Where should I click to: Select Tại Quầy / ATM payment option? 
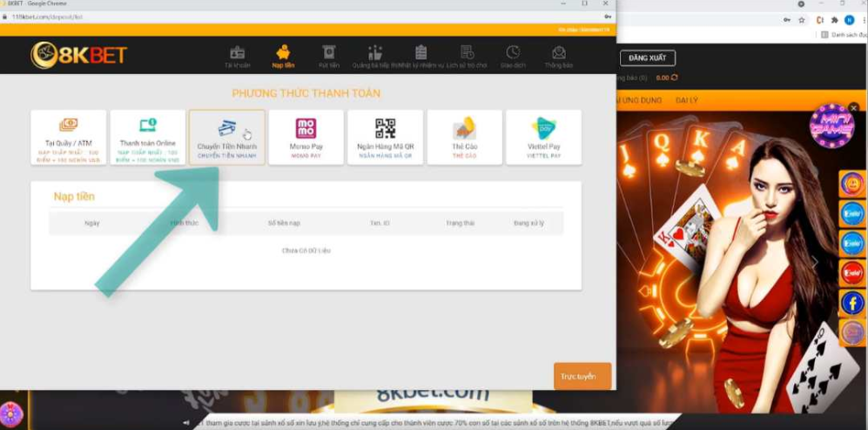pos(68,137)
